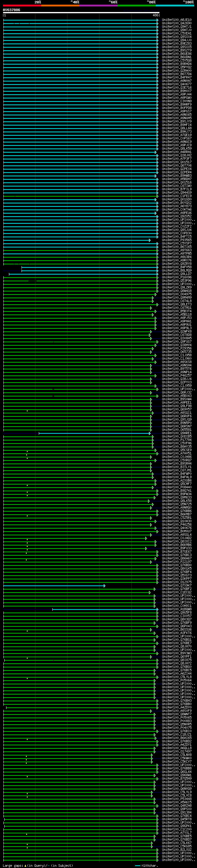
Task: Select the UniRef100_P29356 label
Action: [x=177, y=349]
